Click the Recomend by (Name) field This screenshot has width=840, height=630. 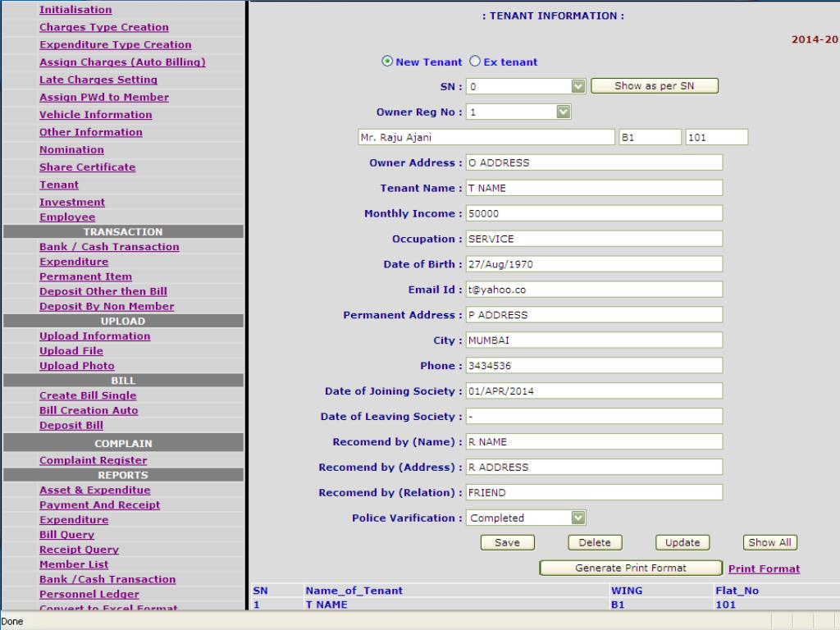pos(594,441)
